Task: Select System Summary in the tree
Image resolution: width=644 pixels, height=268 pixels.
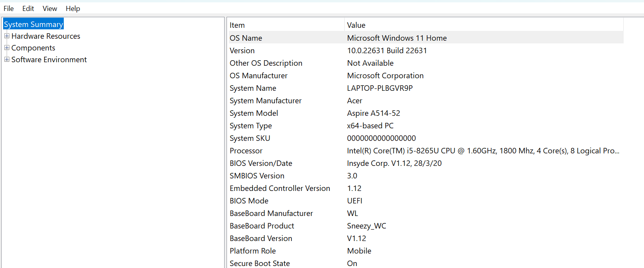Action: 33,24
